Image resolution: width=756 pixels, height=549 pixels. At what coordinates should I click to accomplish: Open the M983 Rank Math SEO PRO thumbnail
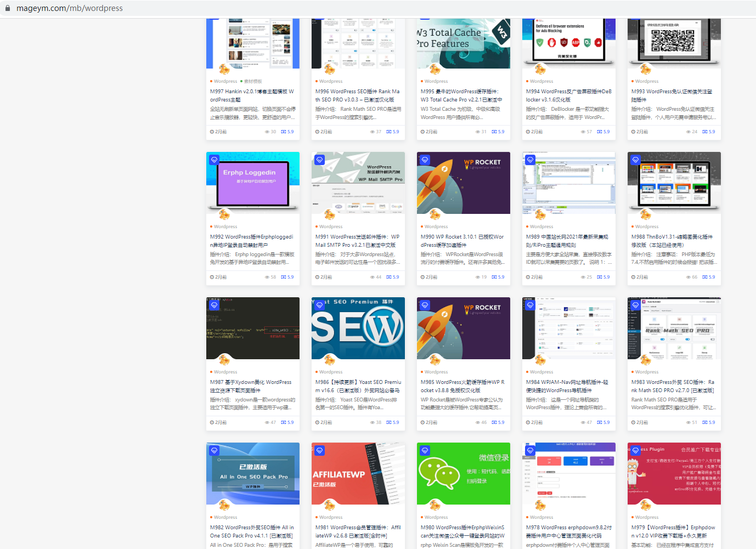[674, 328]
